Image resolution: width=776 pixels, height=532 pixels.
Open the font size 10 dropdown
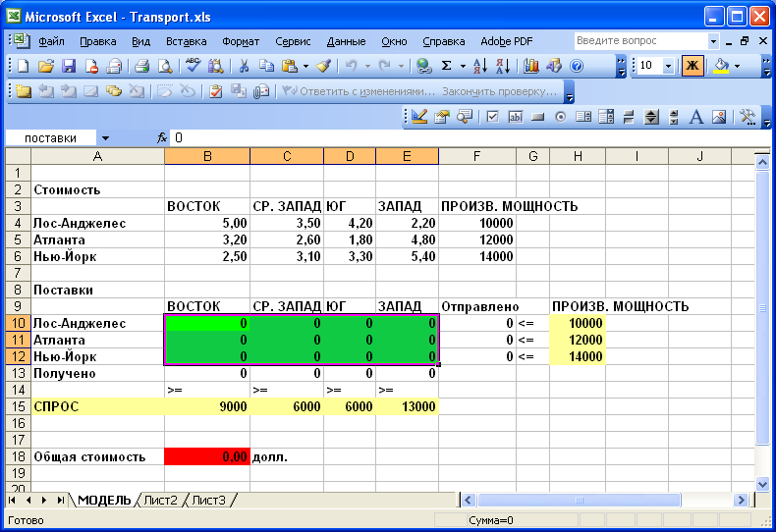point(668,66)
